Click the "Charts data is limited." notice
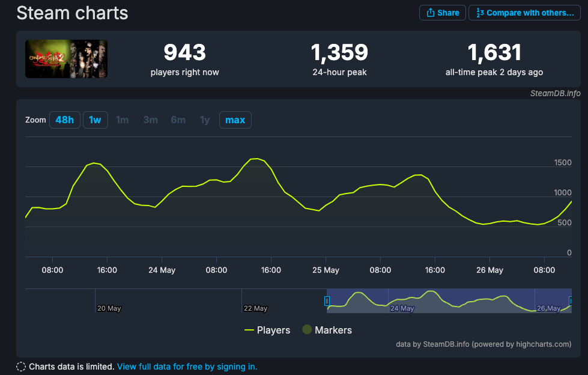This screenshot has width=588, height=375. 71,367
